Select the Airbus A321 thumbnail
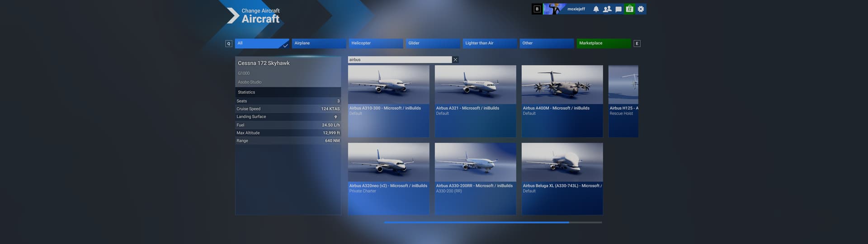The width and height of the screenshot is (868, 244). [475, 85]
